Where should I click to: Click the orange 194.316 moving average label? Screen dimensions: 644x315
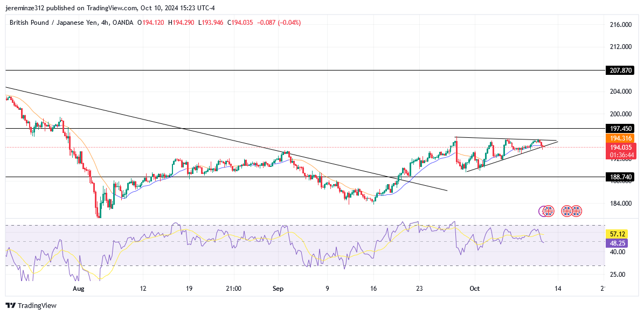pyautogui.click(x=620, y=138)
